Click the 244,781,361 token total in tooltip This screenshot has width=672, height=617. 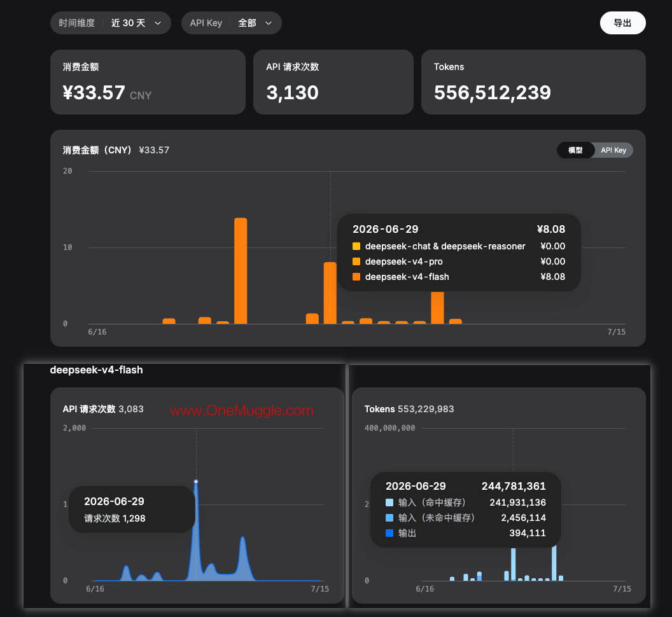coord(514,487)
